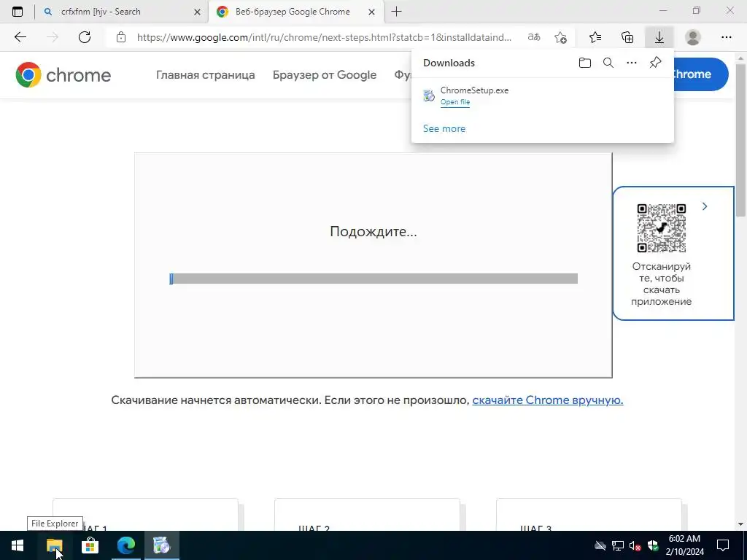Open a new tab with plus button

coord(396,12)
